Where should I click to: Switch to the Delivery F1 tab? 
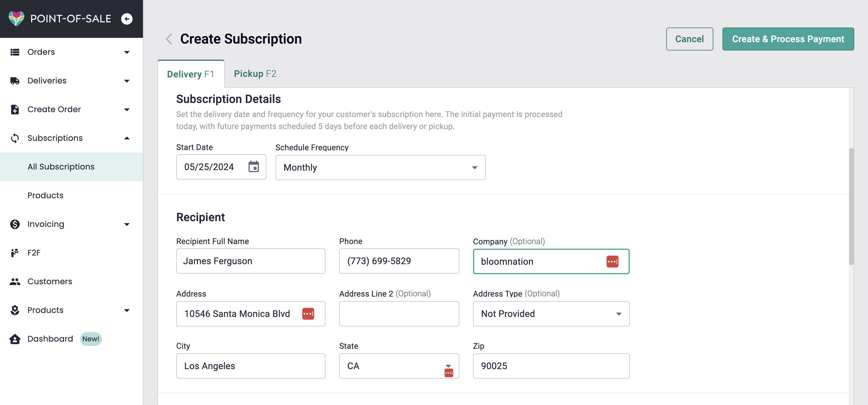point(191,74)
